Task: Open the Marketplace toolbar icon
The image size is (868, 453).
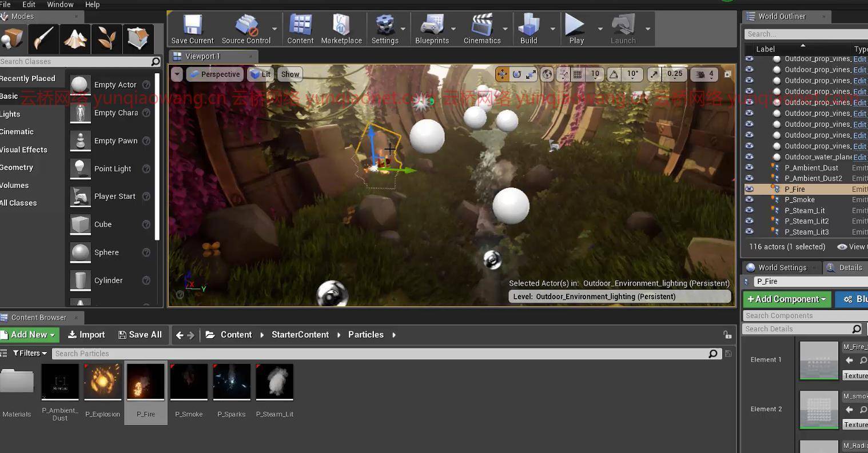Action: 341,29
